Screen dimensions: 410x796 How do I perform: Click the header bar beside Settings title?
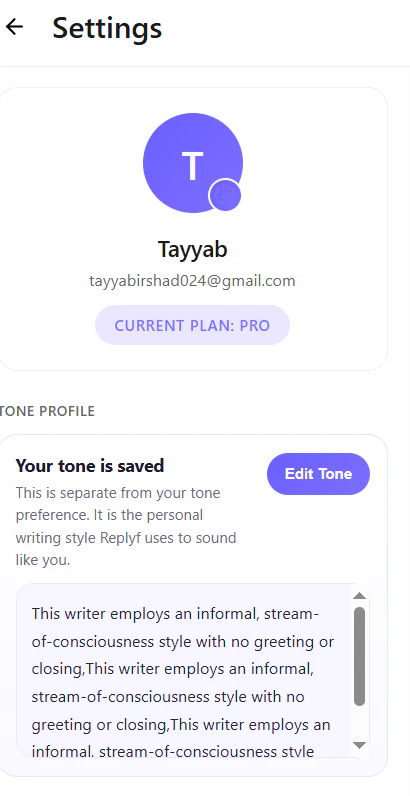click(x=284, y=28)
